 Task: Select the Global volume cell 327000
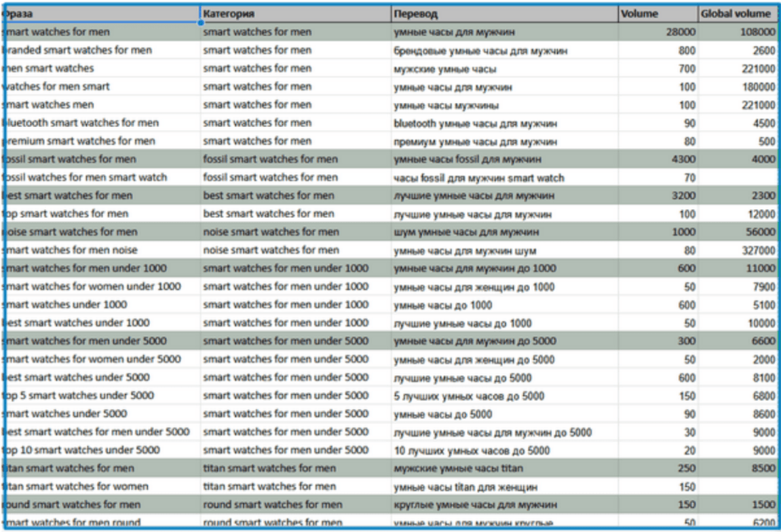[737, 250]
